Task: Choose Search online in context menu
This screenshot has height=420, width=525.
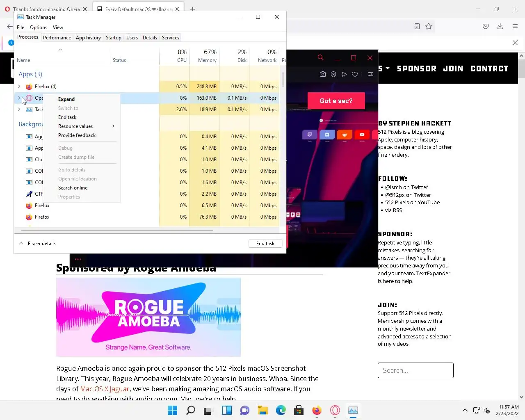Action: tap(81, 188)
